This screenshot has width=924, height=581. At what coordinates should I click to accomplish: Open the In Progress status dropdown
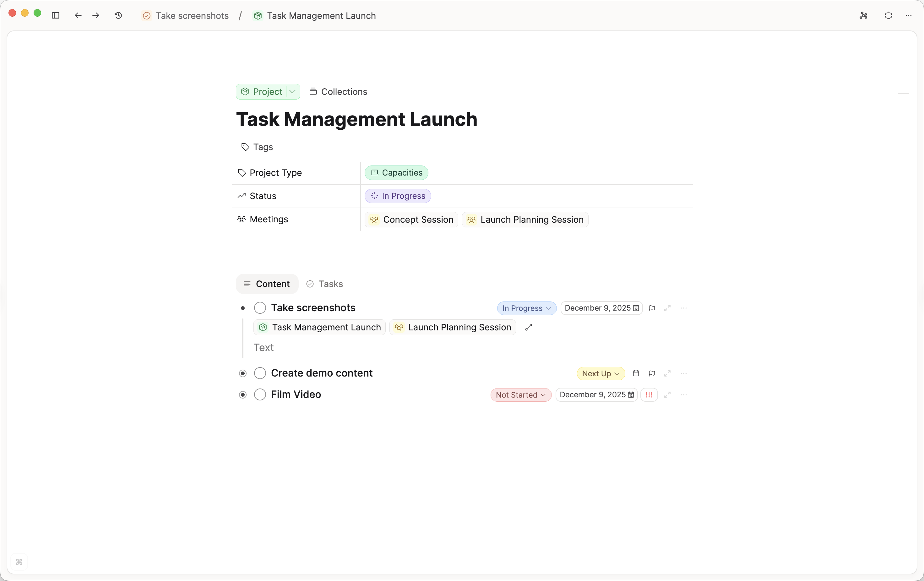[526, 308]
